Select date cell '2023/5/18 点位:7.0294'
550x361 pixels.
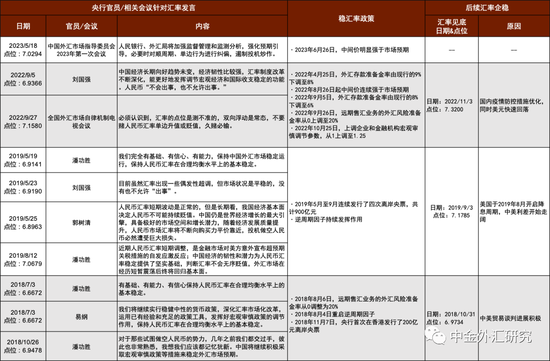coord(23,50)
